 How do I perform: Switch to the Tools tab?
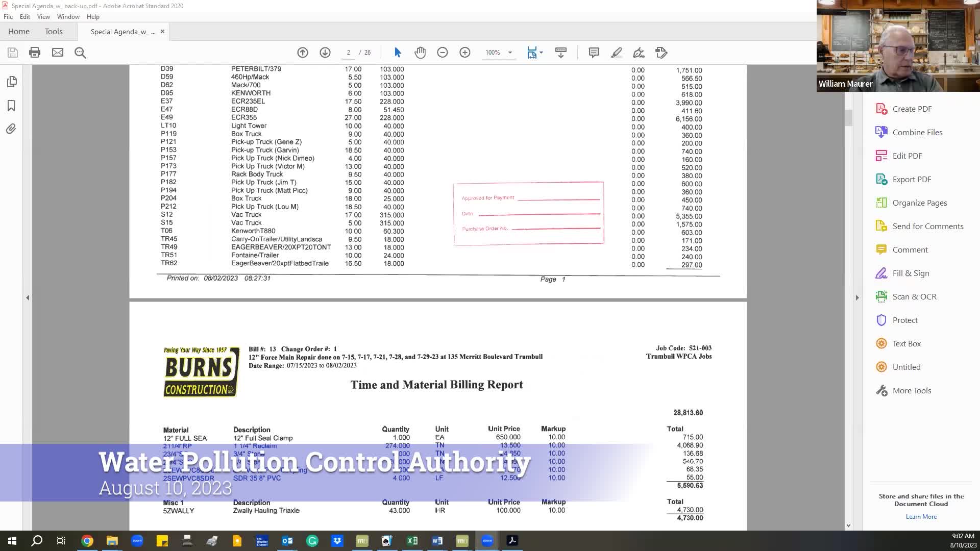(54, 31)
